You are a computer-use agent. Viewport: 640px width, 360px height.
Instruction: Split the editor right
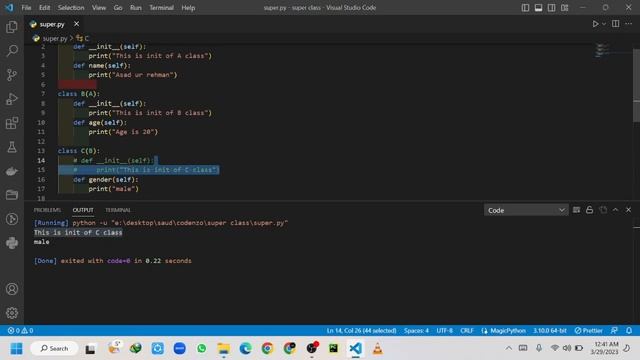click(x=616, y=24)
